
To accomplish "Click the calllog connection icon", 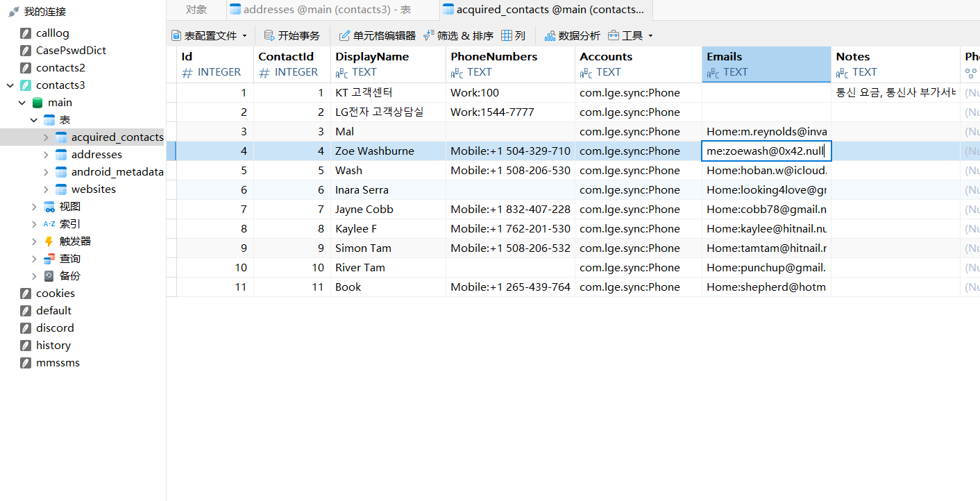I will [x=26, y=33].
